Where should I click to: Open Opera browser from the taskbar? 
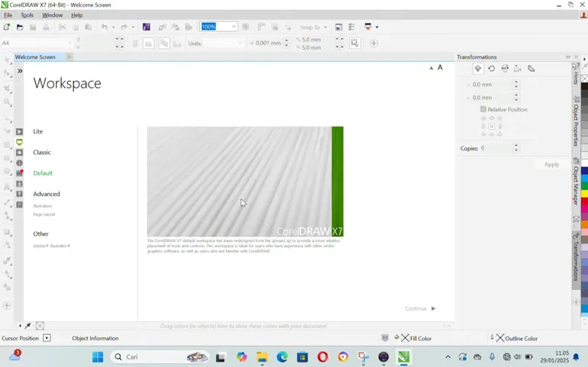click(x=322, y=357)
